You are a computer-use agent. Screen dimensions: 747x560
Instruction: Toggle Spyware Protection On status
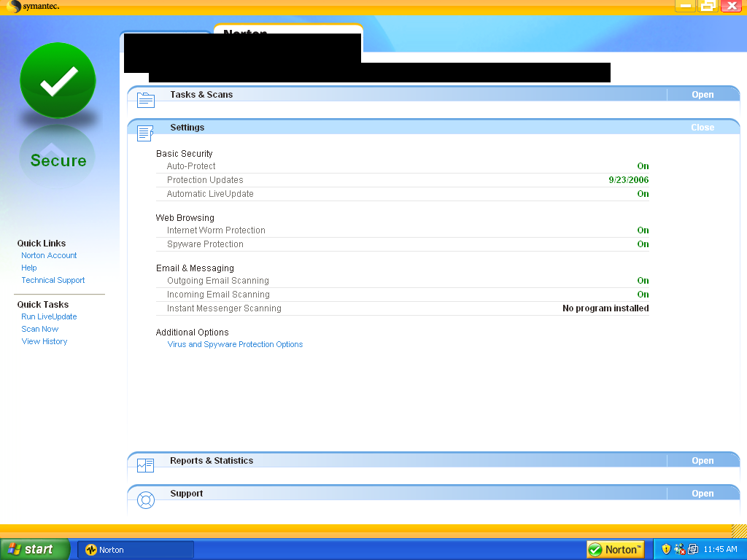click(643, 244)
